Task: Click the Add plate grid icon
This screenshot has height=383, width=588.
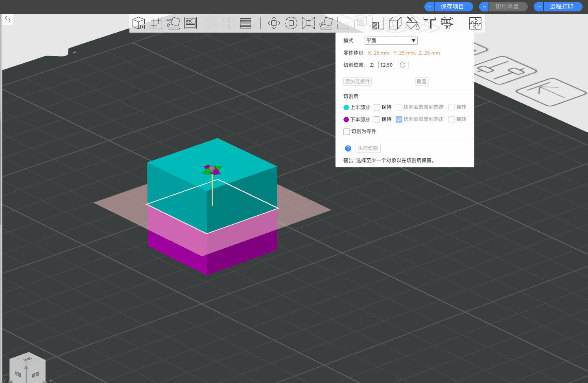Action: (x=156, y=23)
